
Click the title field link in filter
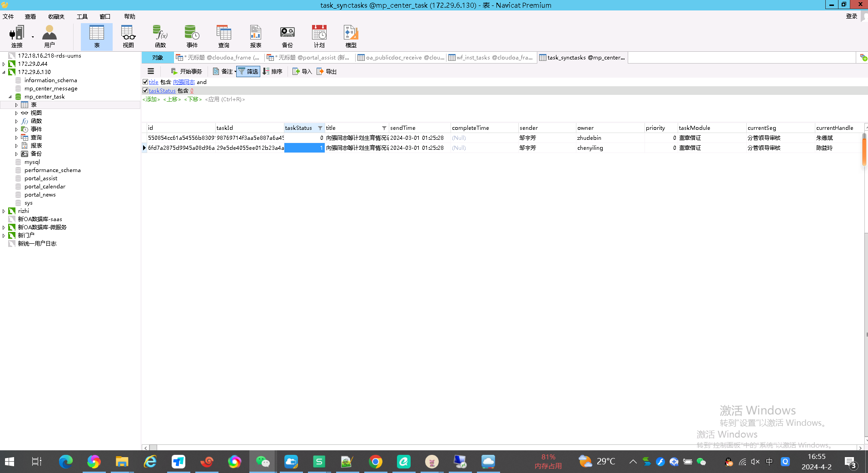(154, 82)
